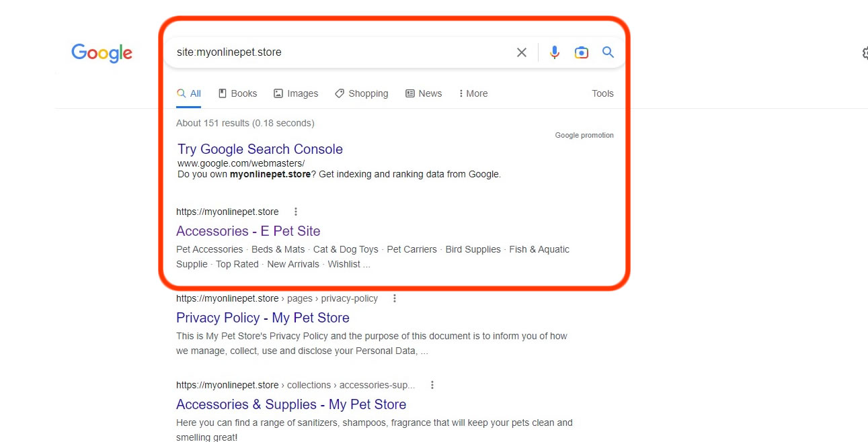This screenshot has height=442, width=868.
Task: Select the All tab
Action: coord(189,93)
